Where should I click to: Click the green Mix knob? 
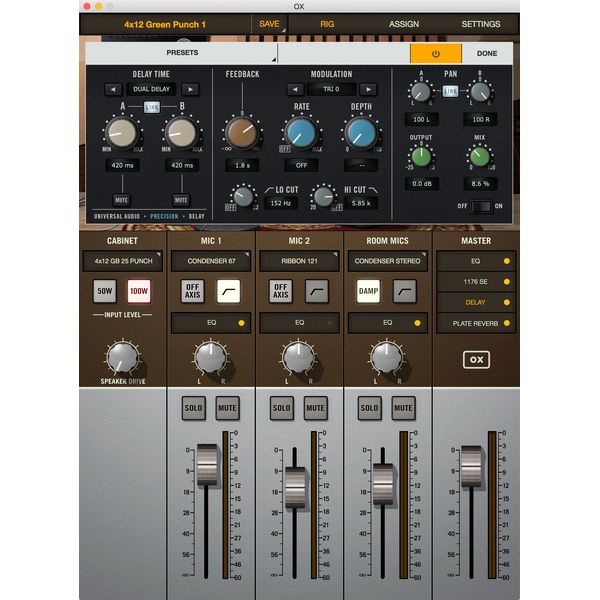tap(480, 156)
